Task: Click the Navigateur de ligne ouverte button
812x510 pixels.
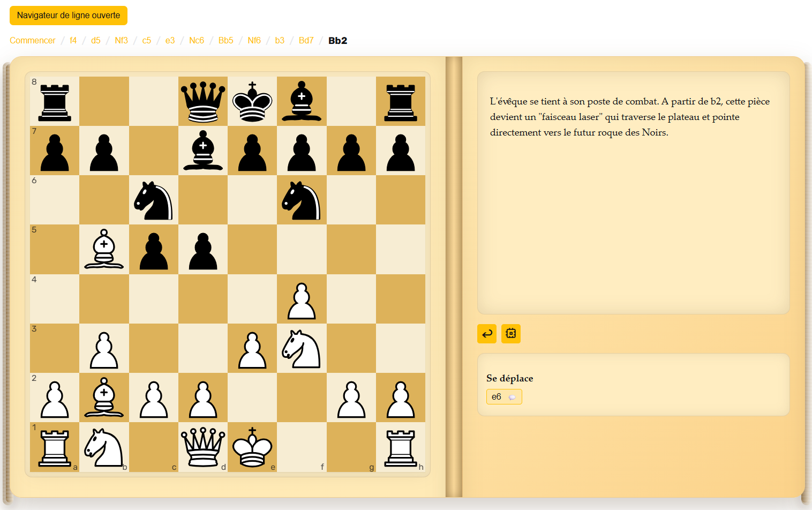Action: (x=69, y=16)
